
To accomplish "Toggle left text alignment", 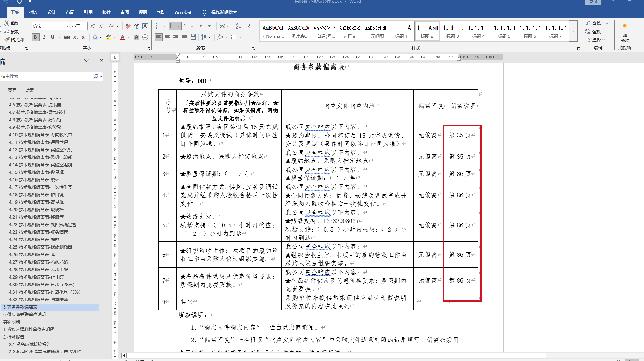I will (159, 37).
